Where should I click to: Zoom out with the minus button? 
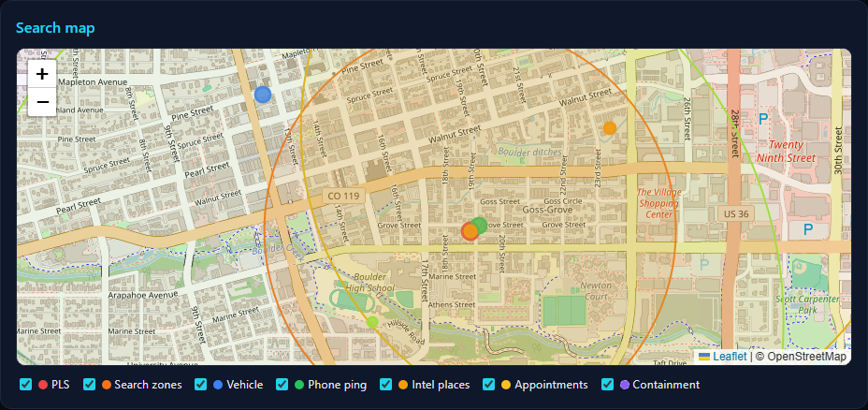[42, 102]
